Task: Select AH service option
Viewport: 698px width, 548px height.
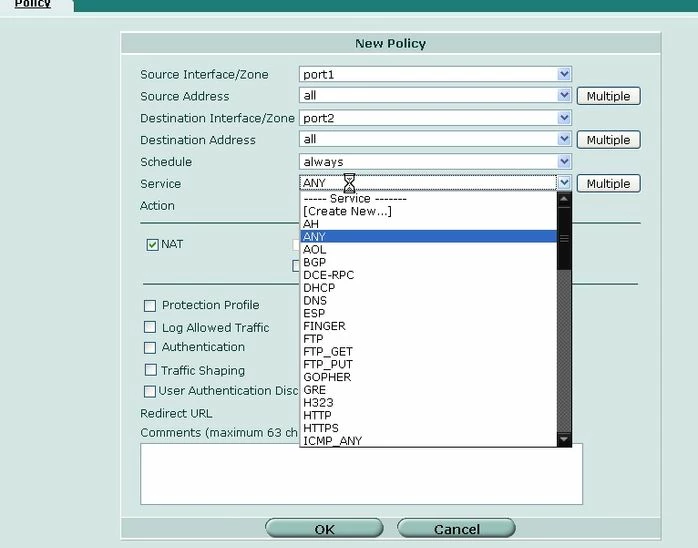Action: (429, 224)
